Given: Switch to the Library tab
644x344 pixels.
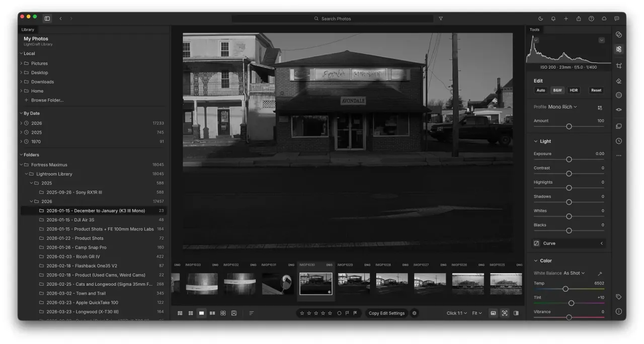Looking at the screenshot, I should [28, 30].
